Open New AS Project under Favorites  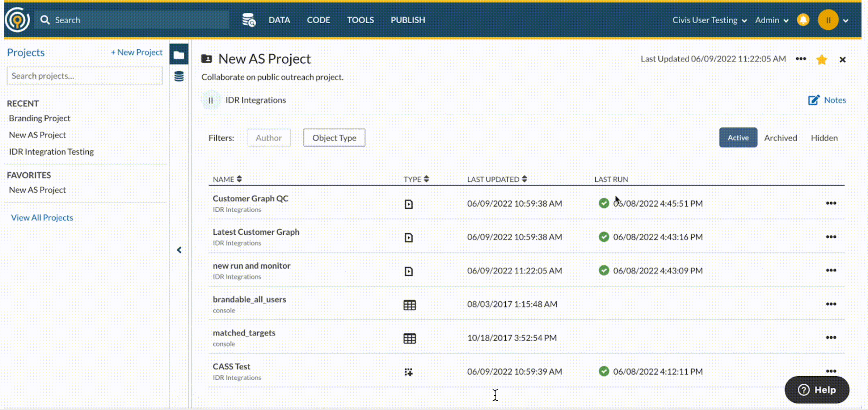[37, 190]
